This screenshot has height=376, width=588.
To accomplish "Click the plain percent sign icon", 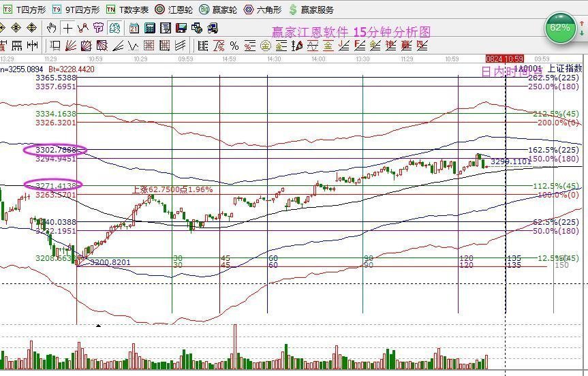I will 234,46.
